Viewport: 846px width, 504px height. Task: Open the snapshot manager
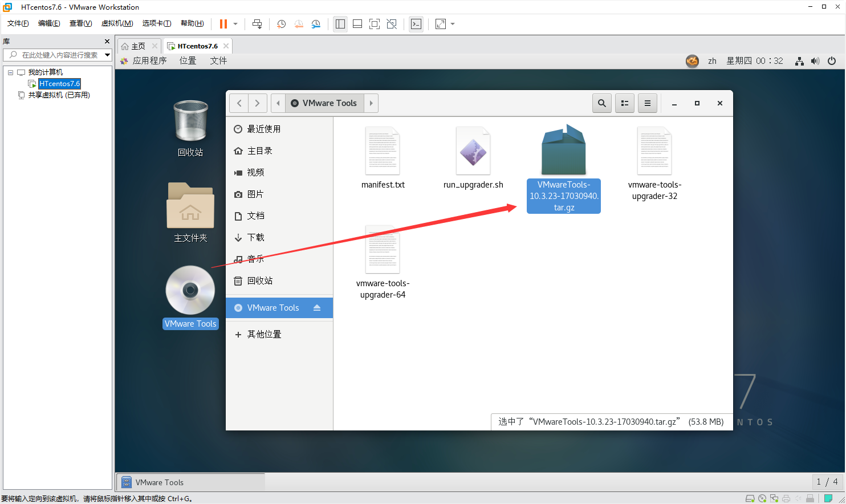tap(316, 24)
